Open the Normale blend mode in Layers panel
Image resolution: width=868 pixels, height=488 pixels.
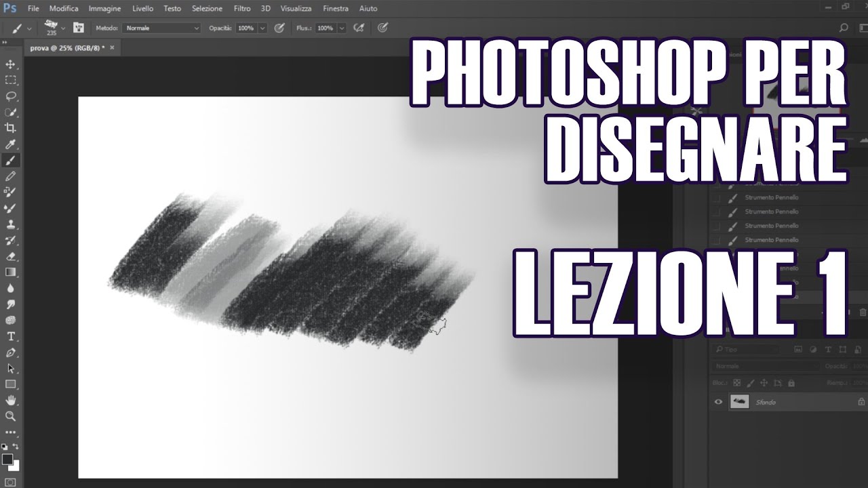(x=765, y=366)
